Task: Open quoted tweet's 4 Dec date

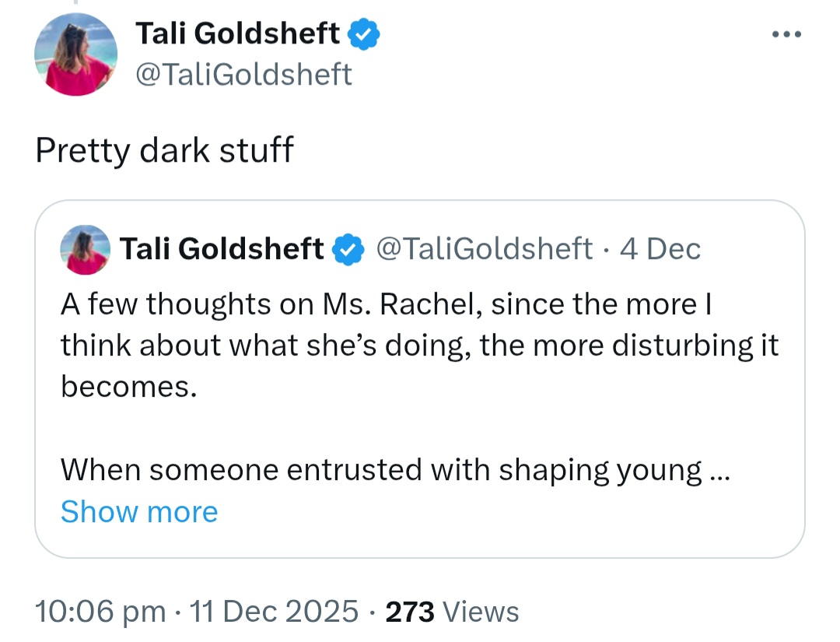Action: [660, 249]
